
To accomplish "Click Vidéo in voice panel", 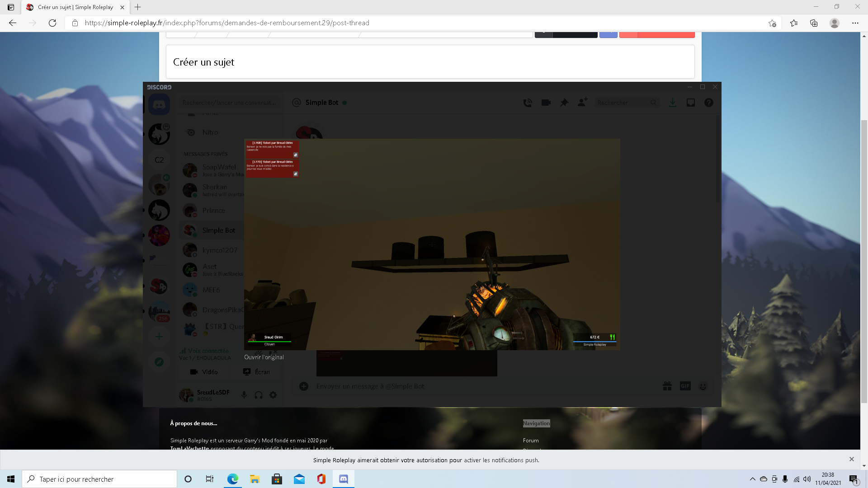I will (x=204, y=372).
